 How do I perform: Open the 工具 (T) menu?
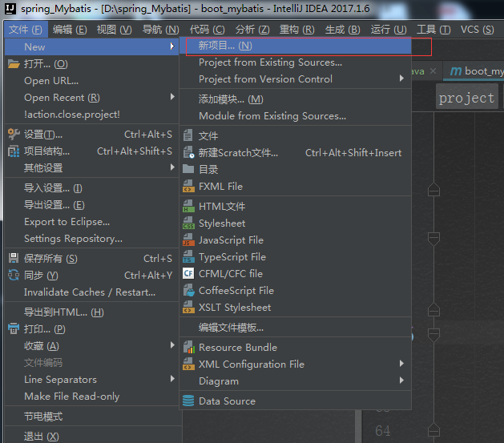(x=433, y=30)
